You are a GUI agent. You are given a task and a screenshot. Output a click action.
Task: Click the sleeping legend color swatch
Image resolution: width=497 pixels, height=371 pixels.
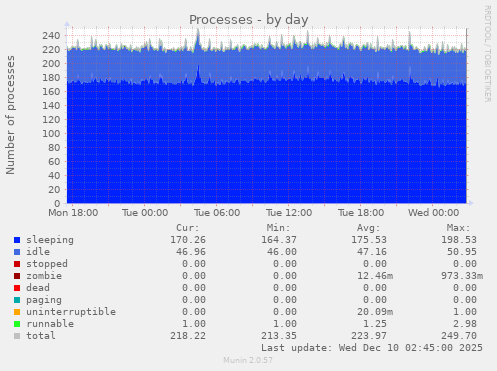(x=17, y=240)
